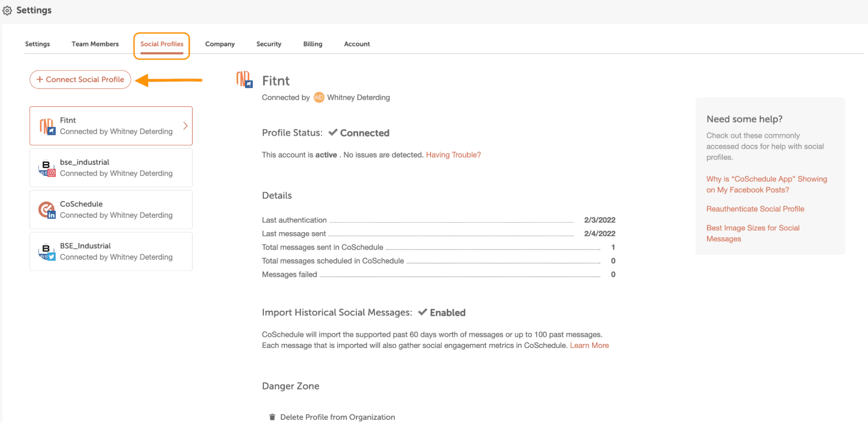Select the BSE_Industrial profile row
This screenshot has width=868, height=423.
click(111, 251)
